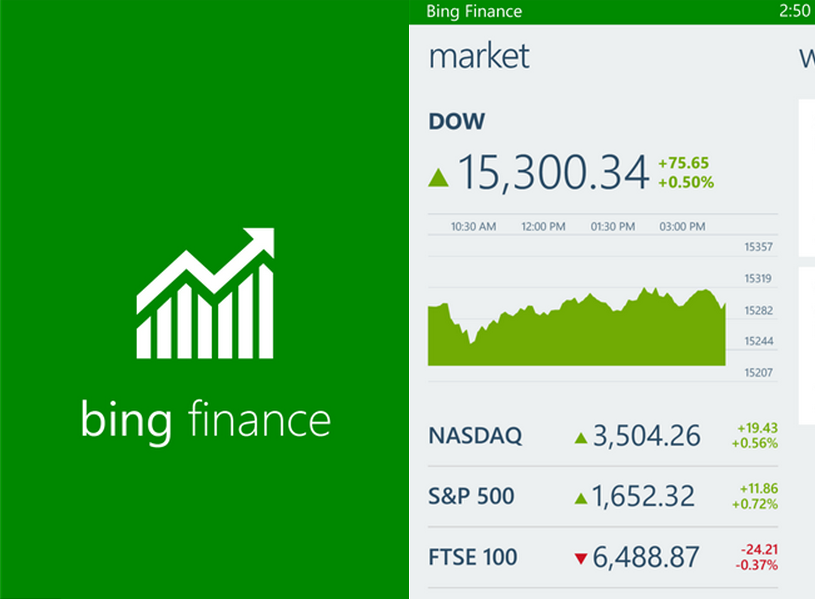Click the Bing Finance title in status bar
815x599 pixels.
tap(473, 11)
